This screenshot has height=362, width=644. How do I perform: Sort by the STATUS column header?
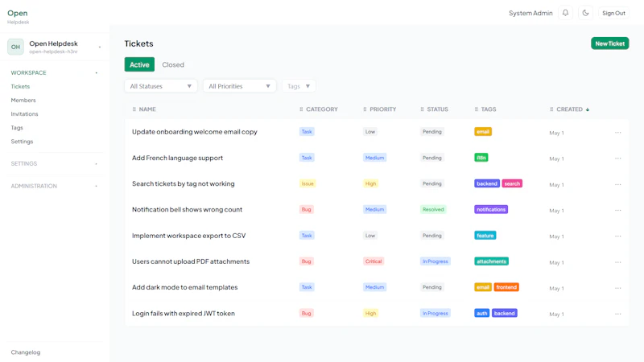[x=437, y=109]
